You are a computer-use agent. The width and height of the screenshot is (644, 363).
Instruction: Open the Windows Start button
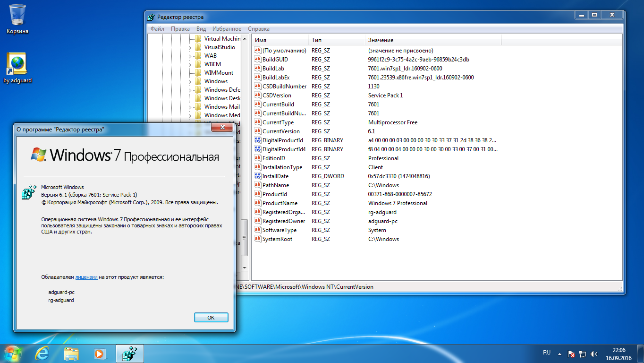point(13,353)
